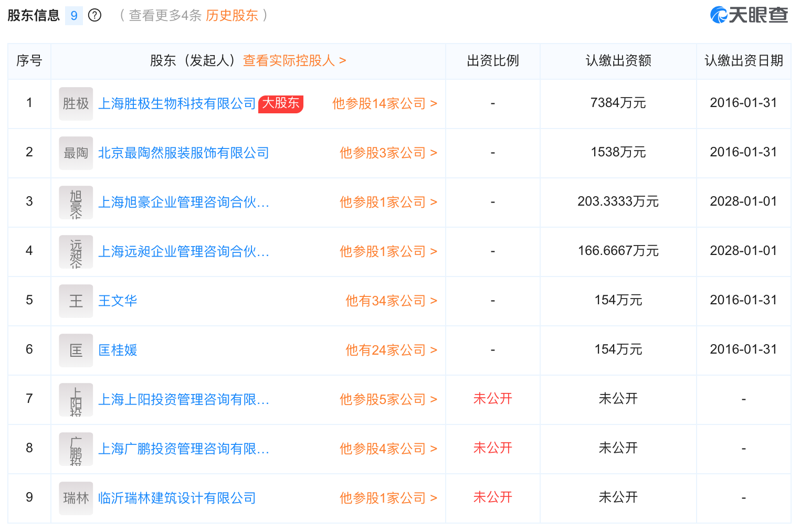Click red 未公开 ratio in row 9
Image resolution: width=800 pixels, height=532 pixels.
pyautogui.click(x=493, y=497)
